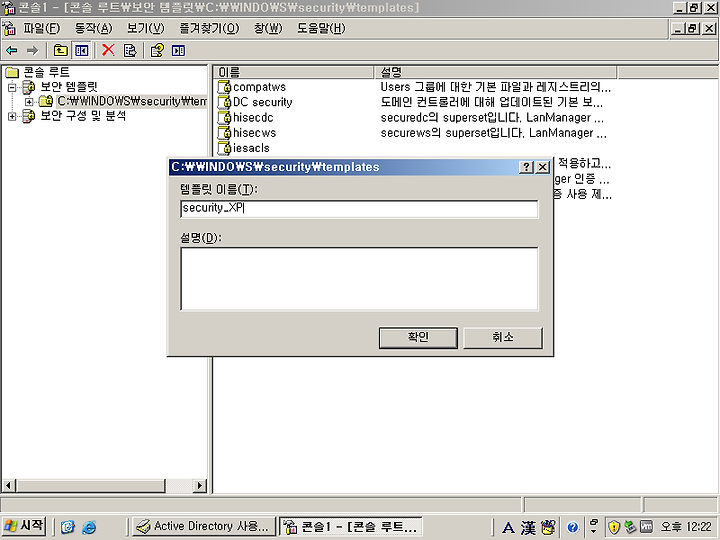This screenshot has height=540, width=720.
Task: Open the 보기(V) menu
Action: point(146,28)
